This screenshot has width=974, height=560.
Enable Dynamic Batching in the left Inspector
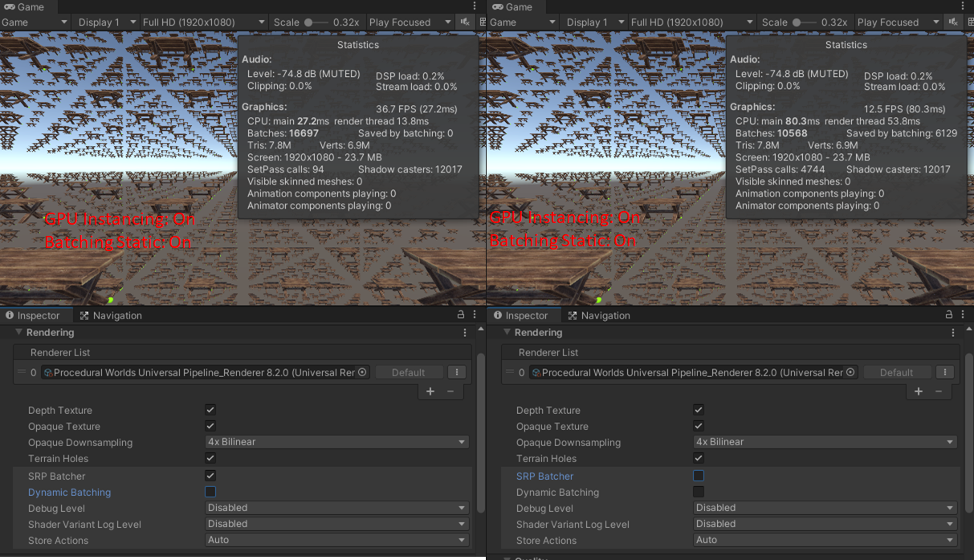(210, 492)
